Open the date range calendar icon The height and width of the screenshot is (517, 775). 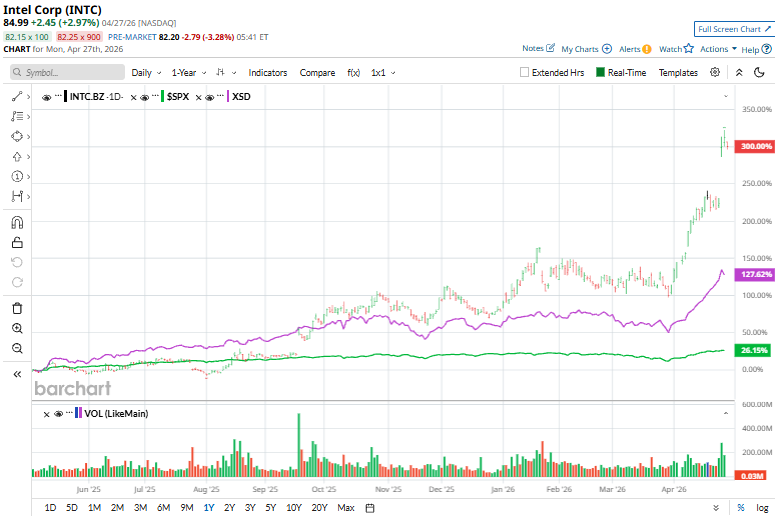[x=370, y=508]
